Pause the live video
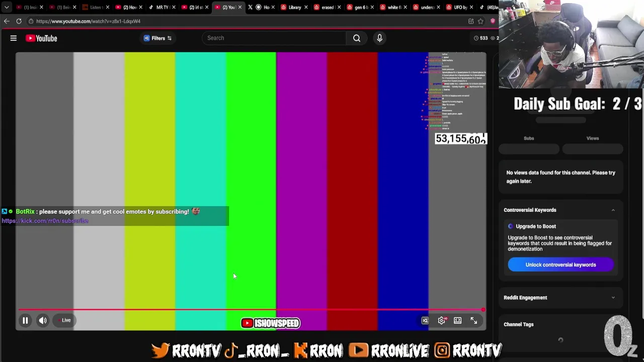This screenshot has width=644, height=362. tap(25, 320)
